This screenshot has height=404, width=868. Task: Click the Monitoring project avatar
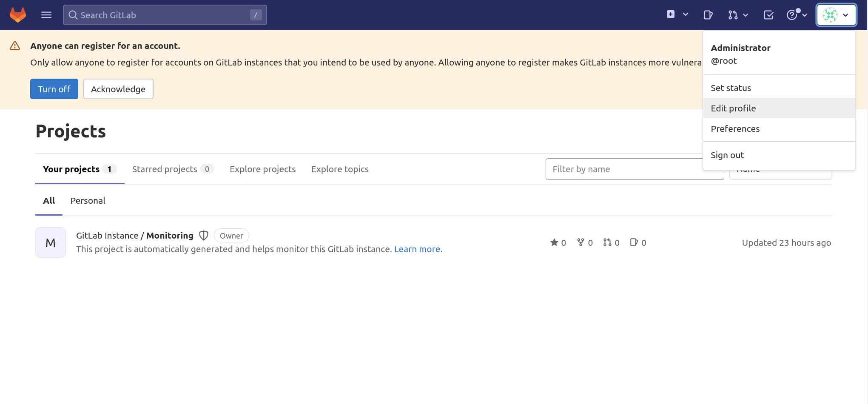click(51, 242)
